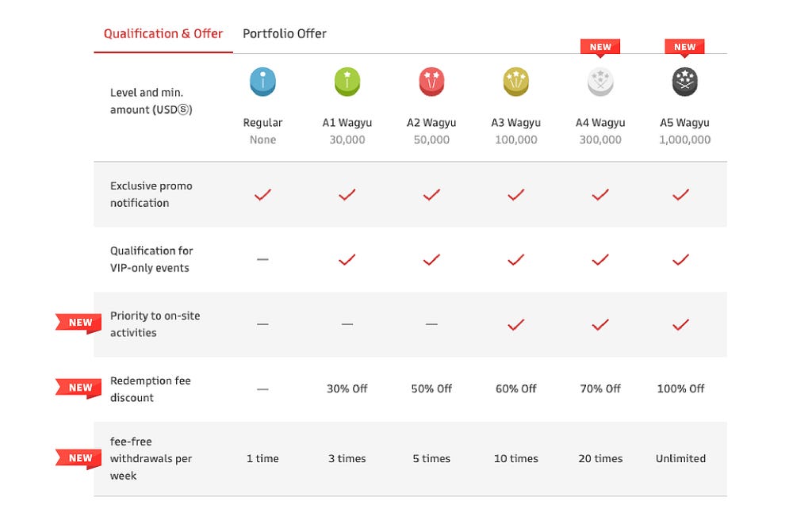Viewport: 812px width, 524px height.
Task: Click the red A2 Wagyu badge icon
Action: click(431, 82)
